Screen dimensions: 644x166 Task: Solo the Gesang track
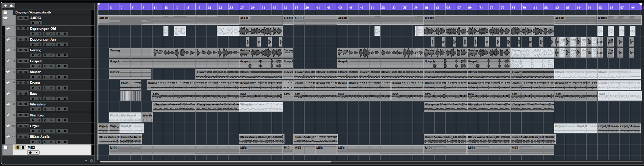[x=26, y=50]
